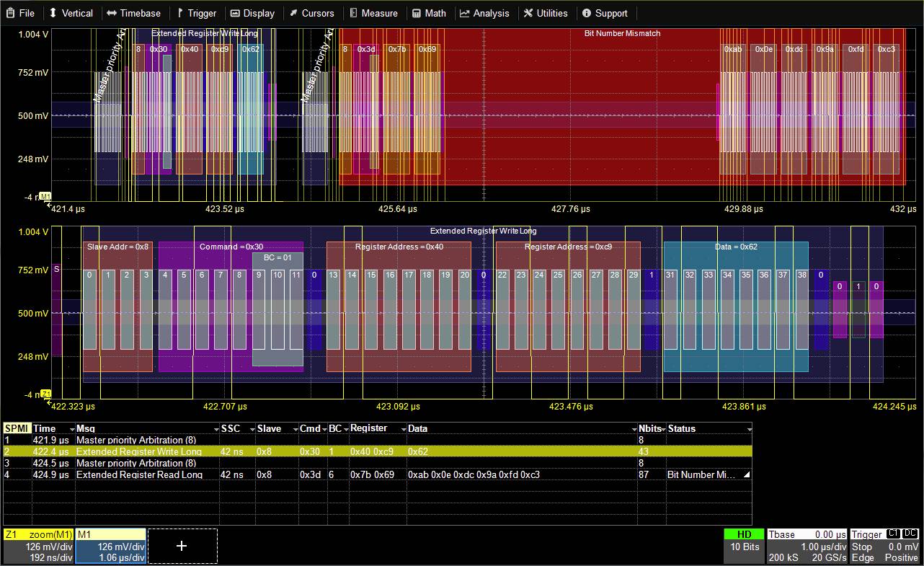Adjust the Tbase 1.00 µs/div control
The width and height of the screenshot is (924, 566).
coord(825,547)
